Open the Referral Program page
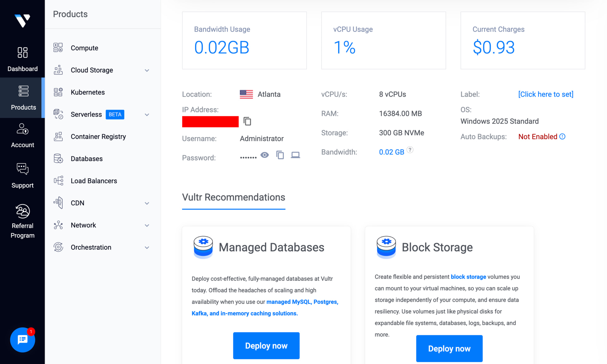This screenshot has width=607, height=364. 22,221
